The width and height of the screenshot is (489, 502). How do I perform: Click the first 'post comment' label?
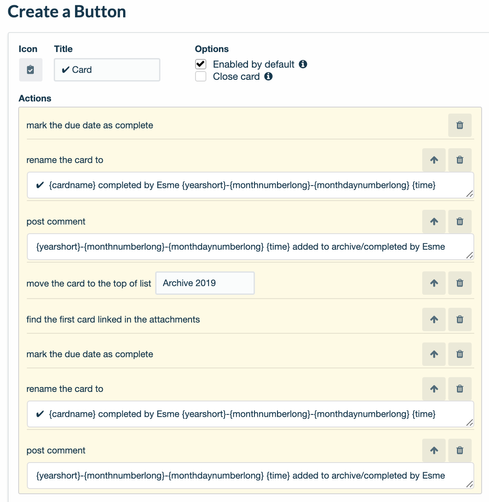click(x=56, y=222)
